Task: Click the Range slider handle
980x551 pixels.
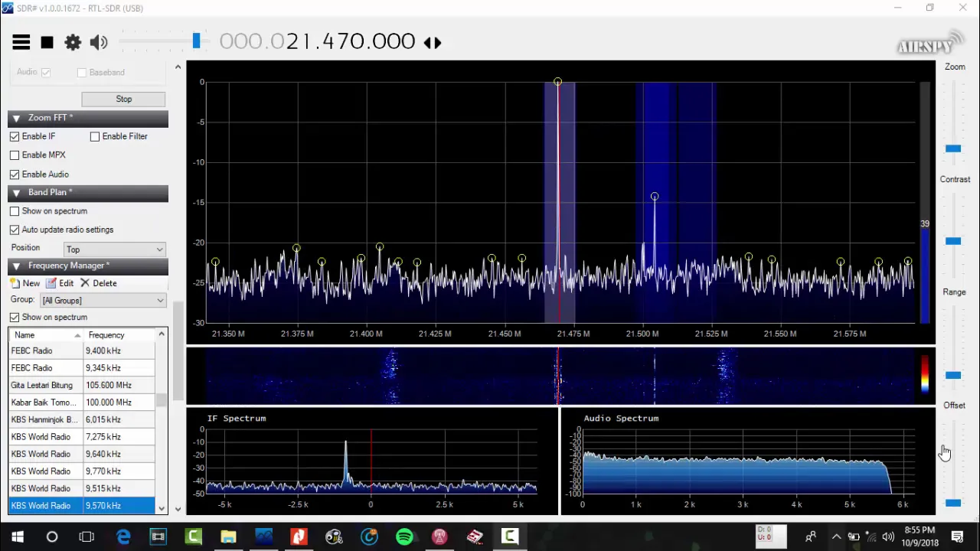Action: click(x=953, y=375)
